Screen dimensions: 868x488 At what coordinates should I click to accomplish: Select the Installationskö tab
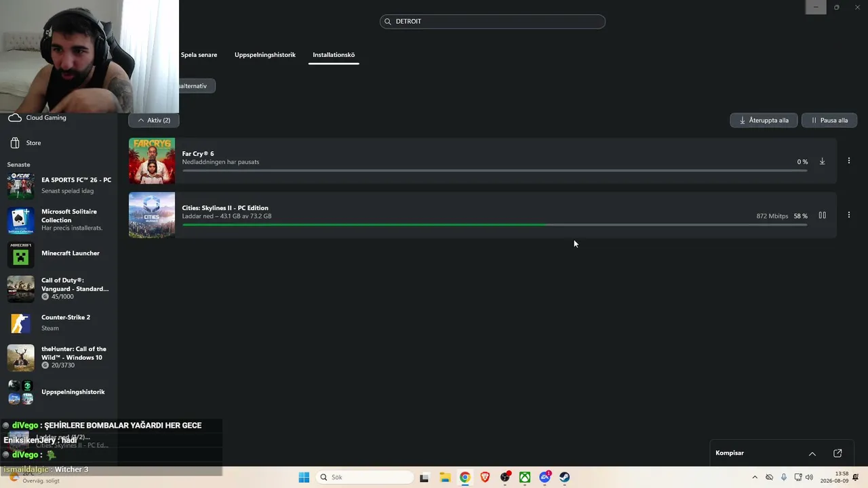point(334,55)
